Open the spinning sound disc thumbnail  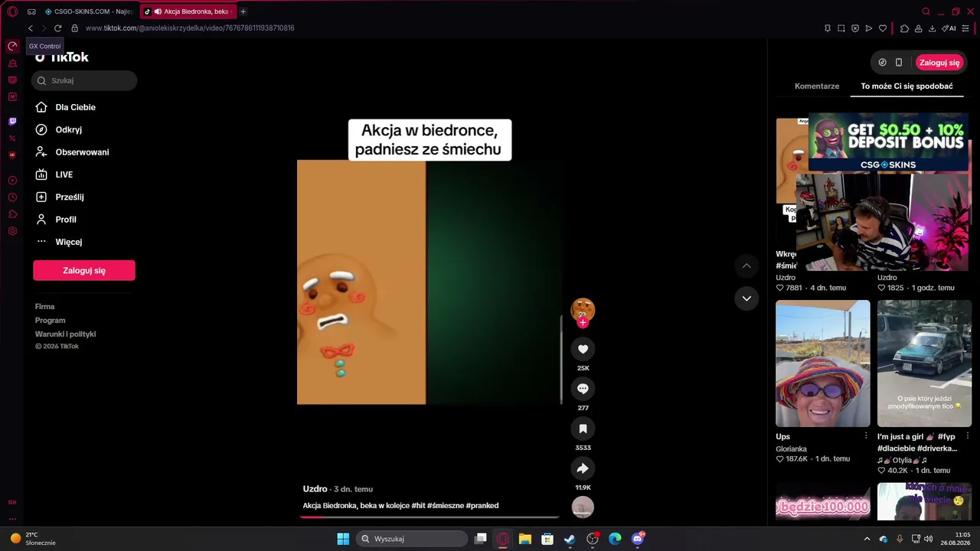tap(583, 507)
